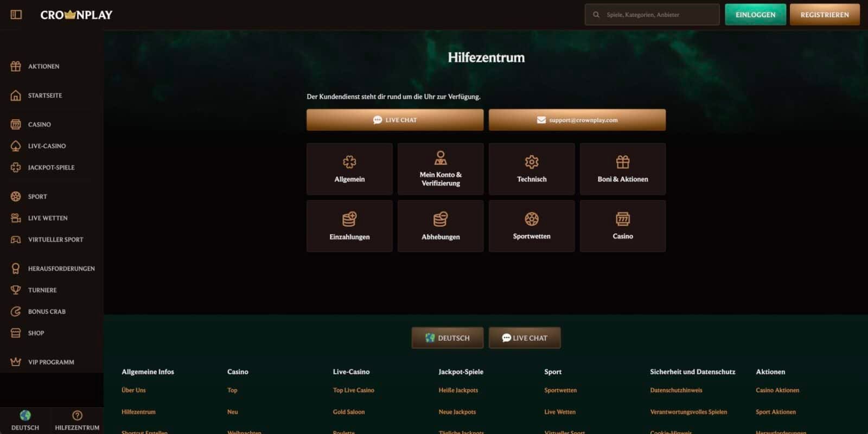The height and width of the screenshot is (434, 868).
Task: Click the CrownPlay logo
Action: 76,15
